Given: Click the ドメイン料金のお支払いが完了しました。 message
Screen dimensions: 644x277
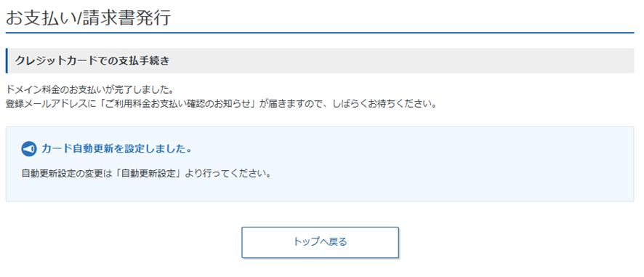Looking at the screenshot, I should coord(89,89).
